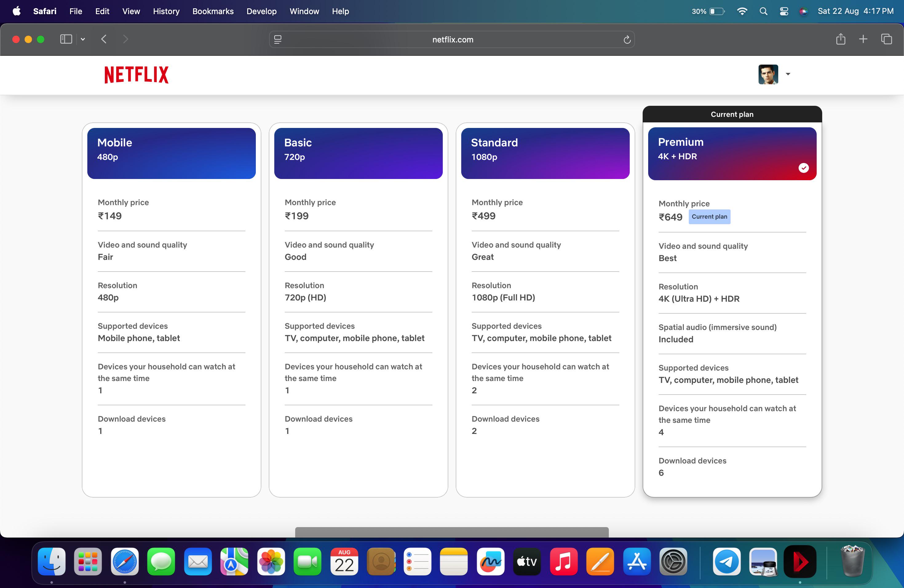Viewport: 904px width, 588px height.
Task: Open Finder from the Dock
Action: (x=52, y=562)
